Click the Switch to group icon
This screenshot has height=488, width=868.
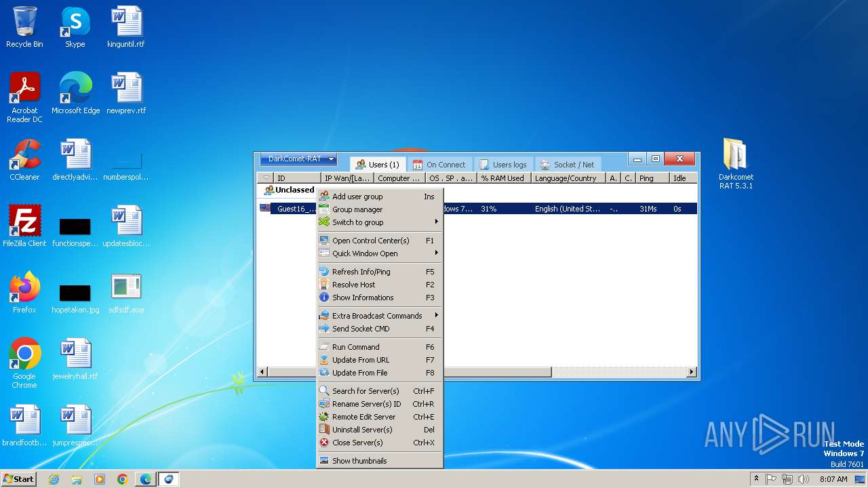pyautogui.click(x=324, y=222)
